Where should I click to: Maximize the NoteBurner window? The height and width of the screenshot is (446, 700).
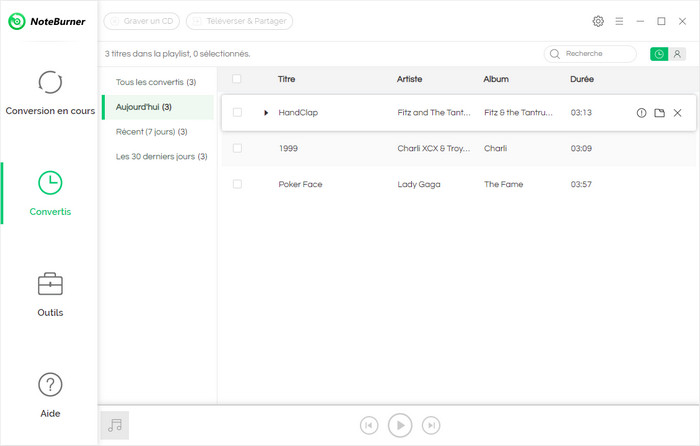[x=661, y=21]
